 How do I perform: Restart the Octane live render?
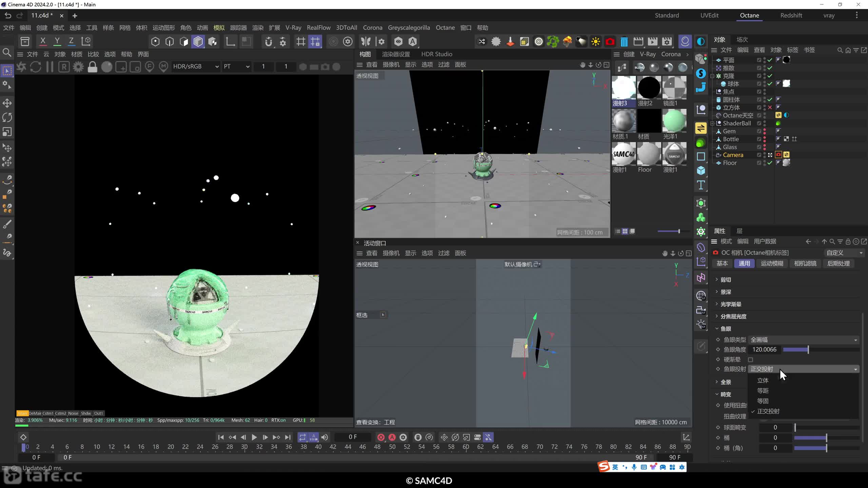(36, 67)
